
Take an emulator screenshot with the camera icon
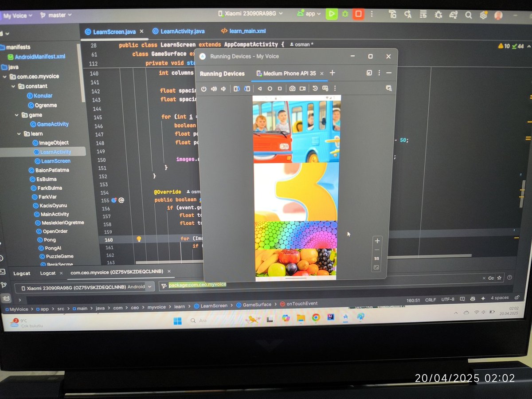pyautogui.click(x=293, y=89)
